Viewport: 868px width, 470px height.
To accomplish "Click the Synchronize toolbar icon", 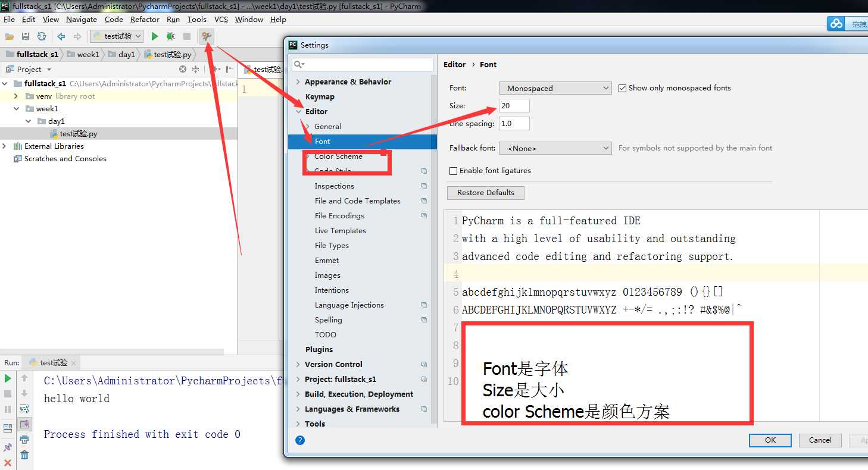I will (x=42, y=36).
